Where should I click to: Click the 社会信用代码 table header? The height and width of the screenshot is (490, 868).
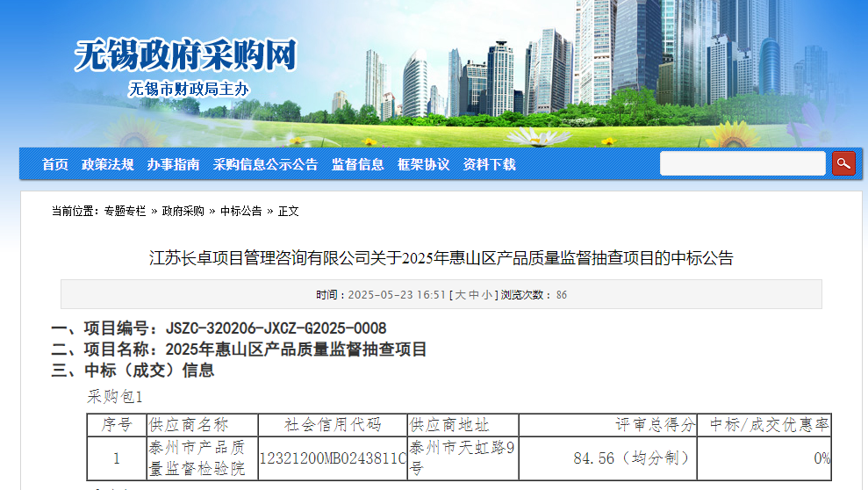(x=333, y=425)
